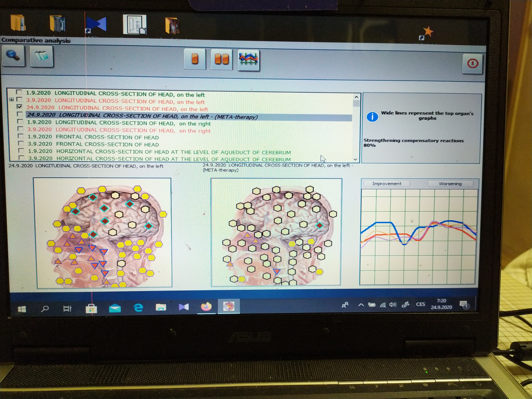Select the double orange cylinders comparison view

pos(221,59)
